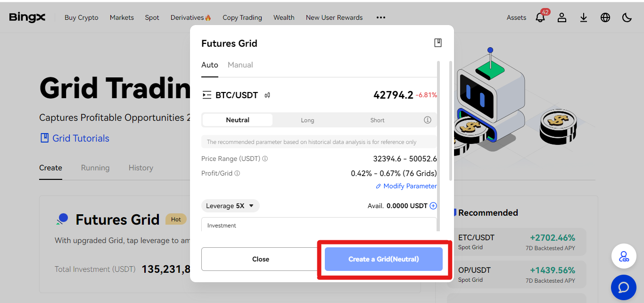Select the BTC/USDT trading pair name

click(237, 95)
